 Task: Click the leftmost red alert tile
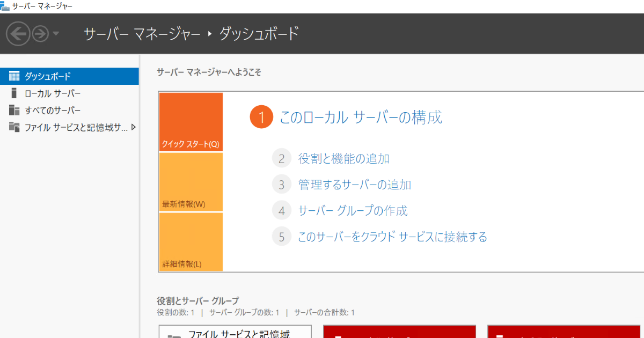pyautogui.click(x=399, y=333)
